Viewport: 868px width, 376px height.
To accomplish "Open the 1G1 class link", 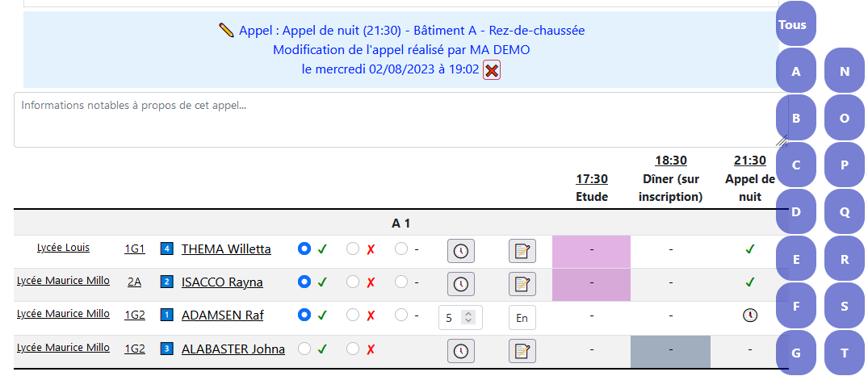I will [x=135, y=249].
